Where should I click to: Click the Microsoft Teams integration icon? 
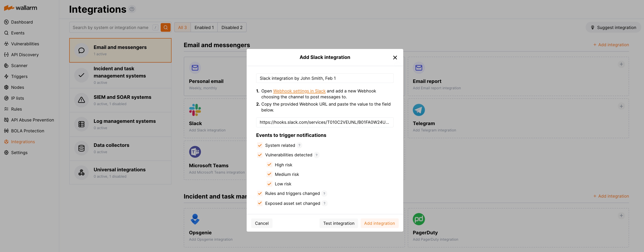(195, 152)
